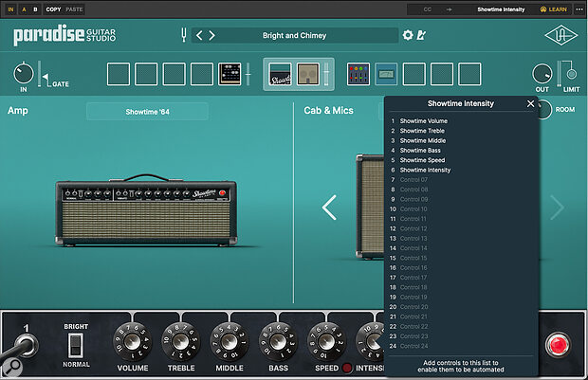Open the tuner fork icon

[183, 35]
